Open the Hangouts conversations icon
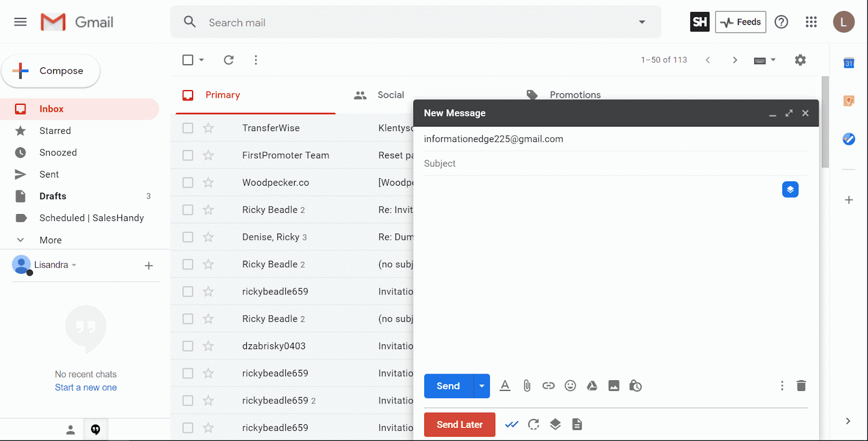Screen dimensions: 868x441 tap(95, 430)
